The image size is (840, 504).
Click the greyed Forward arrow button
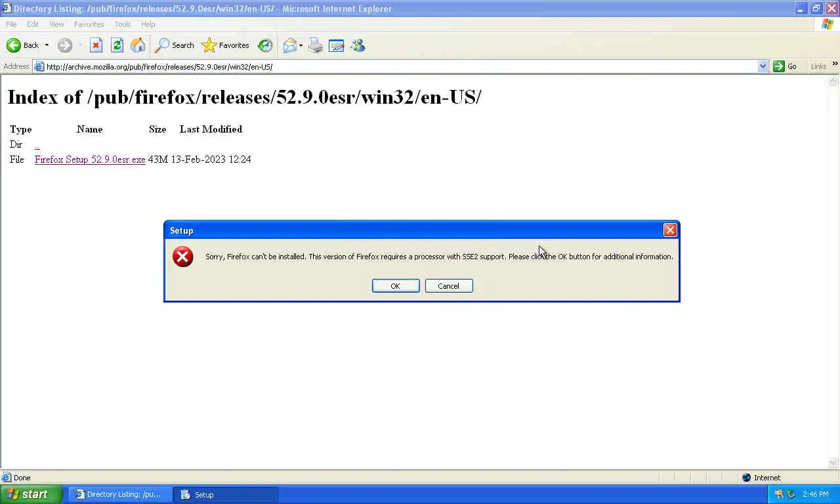click(64, 45)
